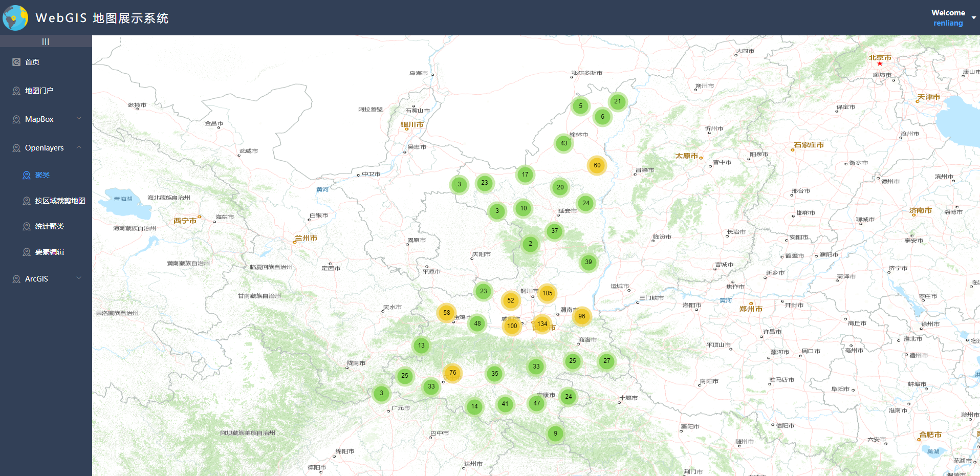
Task: Click the green cluster marker 13
Action: click(421, 345)
